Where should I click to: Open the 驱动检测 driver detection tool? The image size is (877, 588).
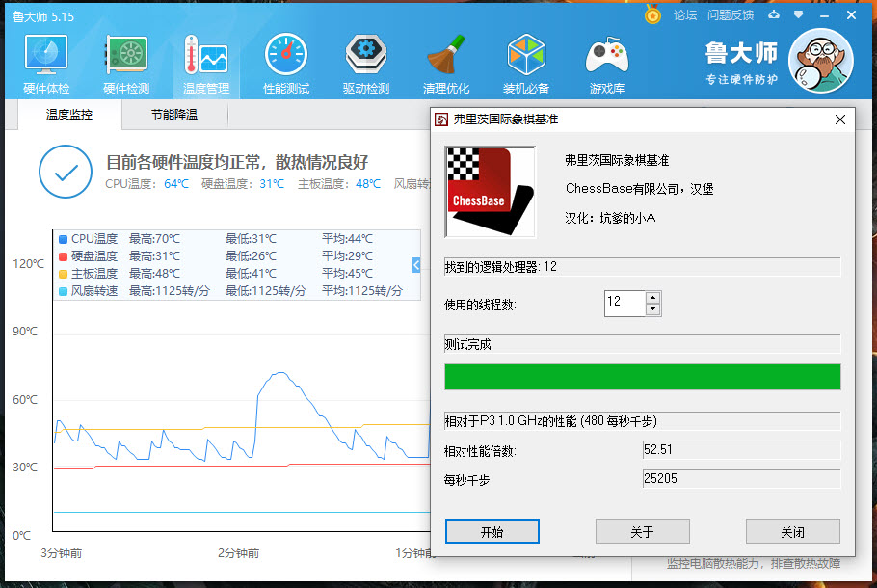[365, 60]
